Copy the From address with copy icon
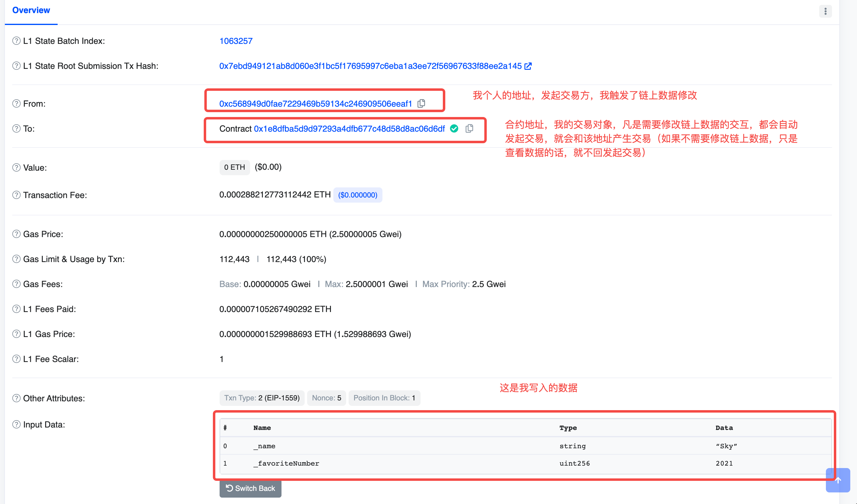The width and height of the screenshot is (857, 504). click(421, 103)
